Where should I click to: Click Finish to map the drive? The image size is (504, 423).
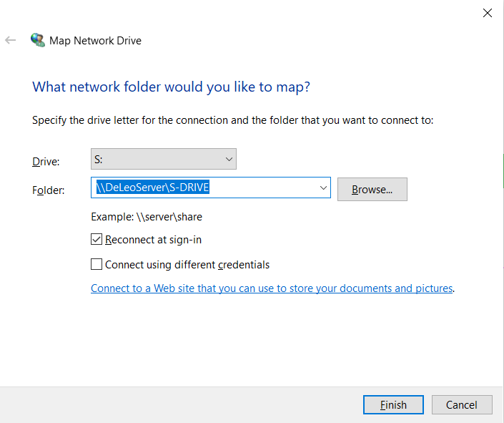pyautogui.click(x=392, y=404)
